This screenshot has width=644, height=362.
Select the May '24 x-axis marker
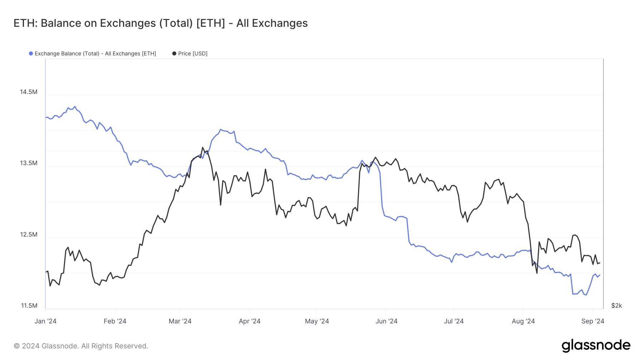[317, 321]
